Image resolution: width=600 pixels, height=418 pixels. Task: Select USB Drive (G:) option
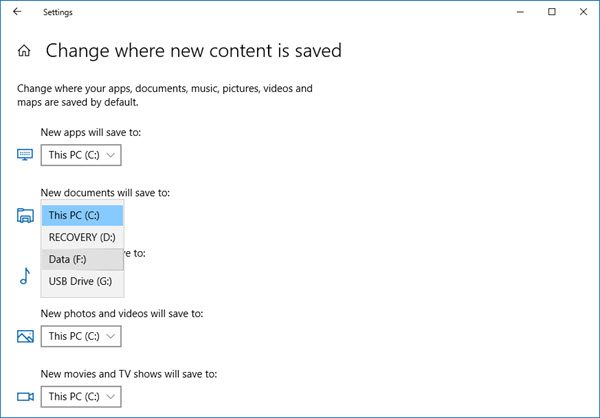point(82,281)
